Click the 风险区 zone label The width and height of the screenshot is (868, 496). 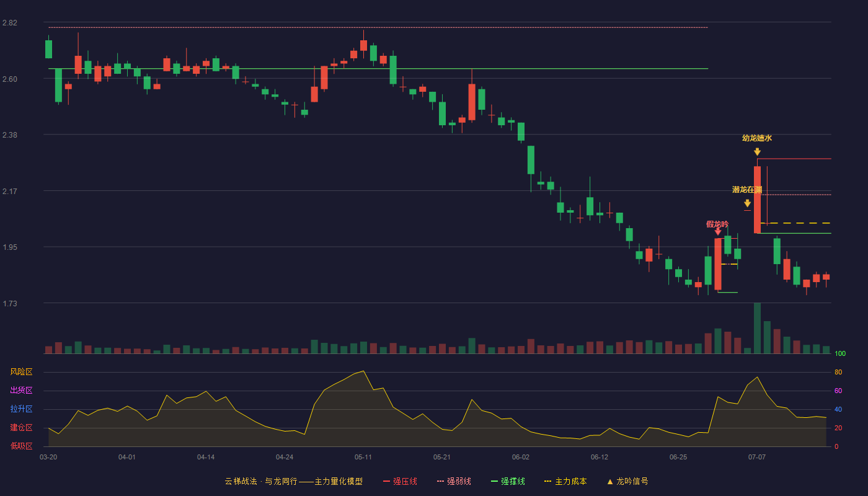tap(21, 372)
